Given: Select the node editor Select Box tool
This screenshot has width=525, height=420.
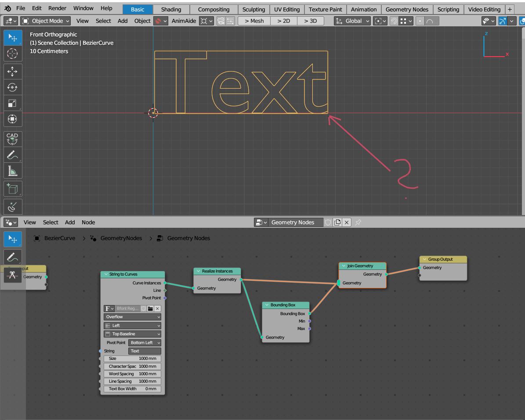Looking at the screenshot, I should [13, 240].
